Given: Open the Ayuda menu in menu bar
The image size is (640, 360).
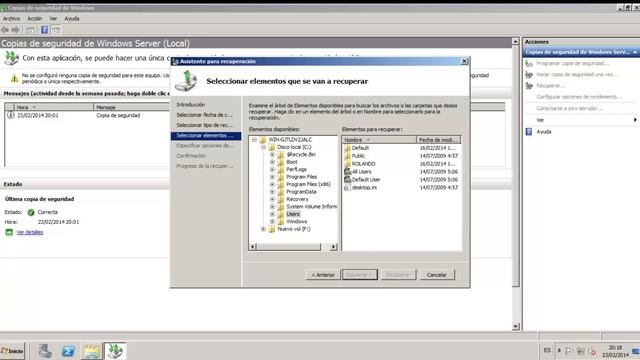Looking at the screenshot, I should coord(72,19).
